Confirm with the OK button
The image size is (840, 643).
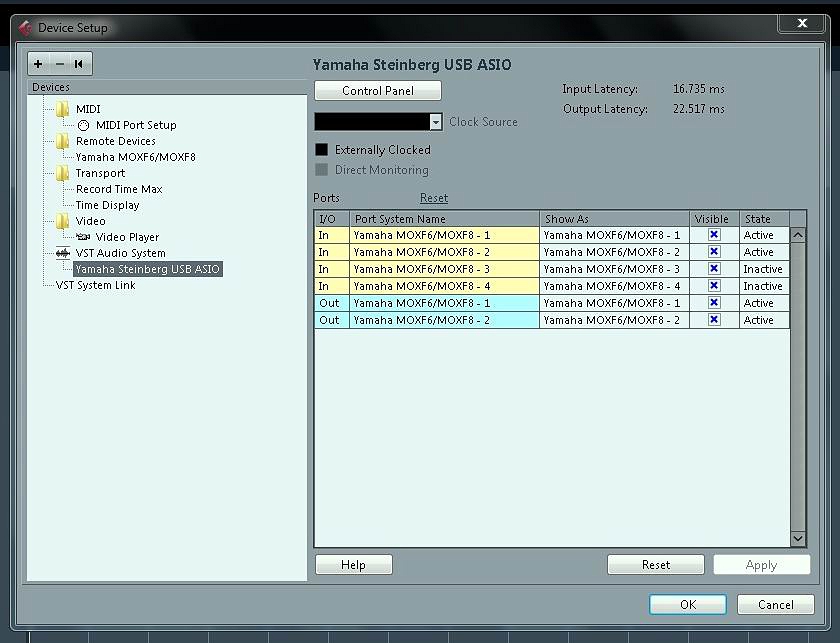coord(688,604)
